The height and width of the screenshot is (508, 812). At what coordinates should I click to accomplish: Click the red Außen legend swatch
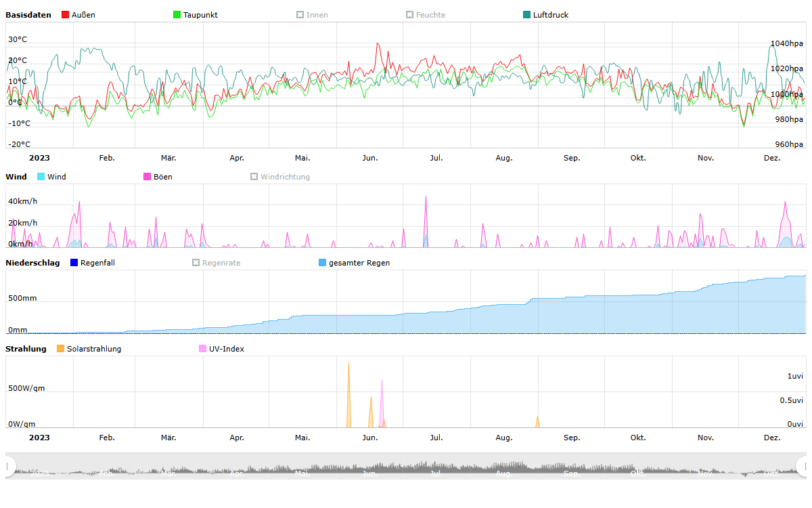[66, 15]
